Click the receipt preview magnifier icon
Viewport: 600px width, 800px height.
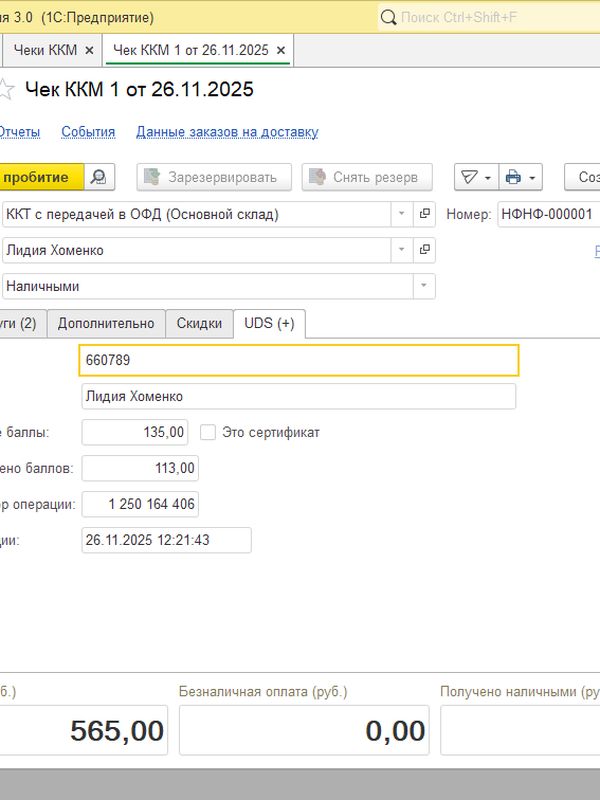point(98,177)
